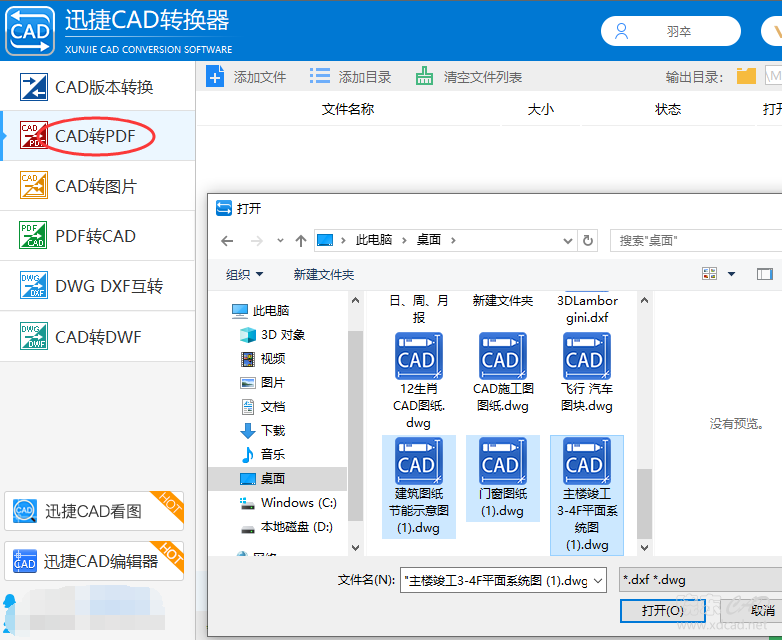Open the 组织 dropdown menu
This screenshot has height=640, width=782.
click(245, 274)
